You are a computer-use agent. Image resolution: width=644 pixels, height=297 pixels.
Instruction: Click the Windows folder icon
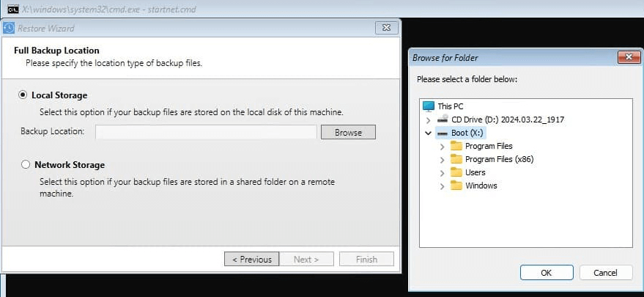456,186
